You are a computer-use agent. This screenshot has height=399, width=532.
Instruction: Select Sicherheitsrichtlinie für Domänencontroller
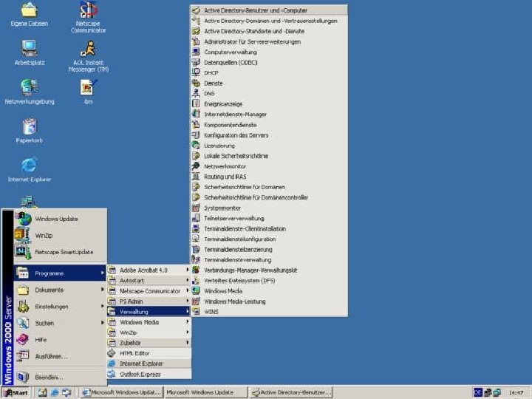pyautogui.click(x=269, y=197)
